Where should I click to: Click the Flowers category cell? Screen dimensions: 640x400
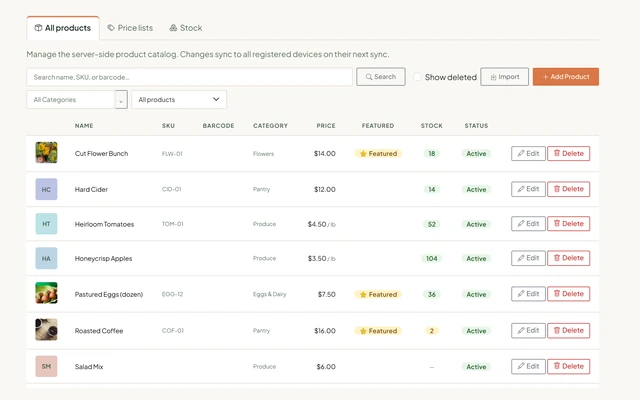[263, 154]
